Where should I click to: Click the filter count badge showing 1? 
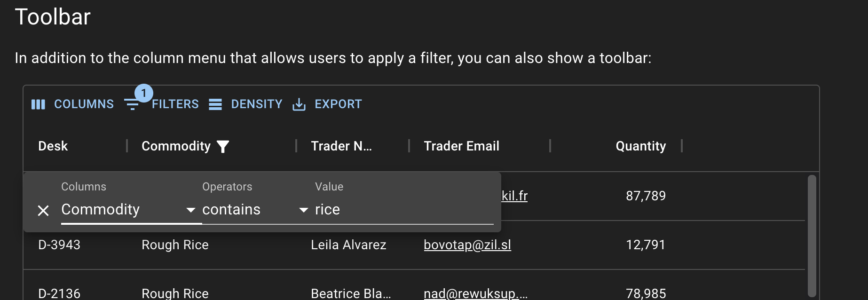pyautogui.click(x=144, y=93)
